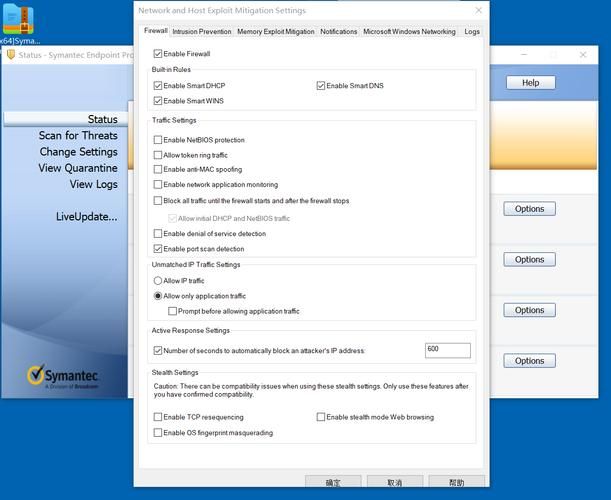This screenshot has width=611, height=500.
Task: Launch LiveUpdate from the sidebar
Action: coord(87,217)
